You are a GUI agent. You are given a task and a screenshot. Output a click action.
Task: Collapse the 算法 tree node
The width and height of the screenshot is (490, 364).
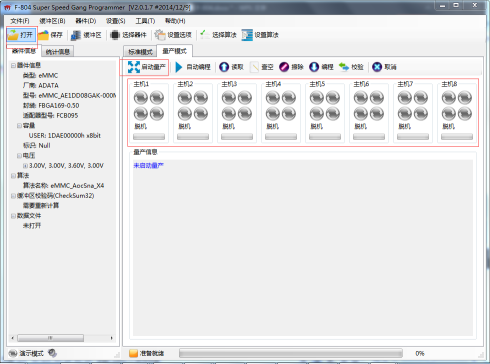tap(13, 176)
